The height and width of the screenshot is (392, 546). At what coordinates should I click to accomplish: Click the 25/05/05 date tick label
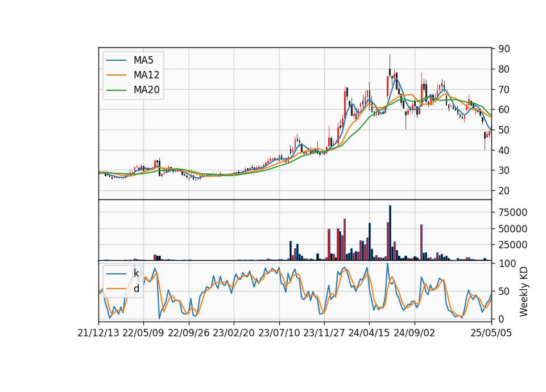491,333
